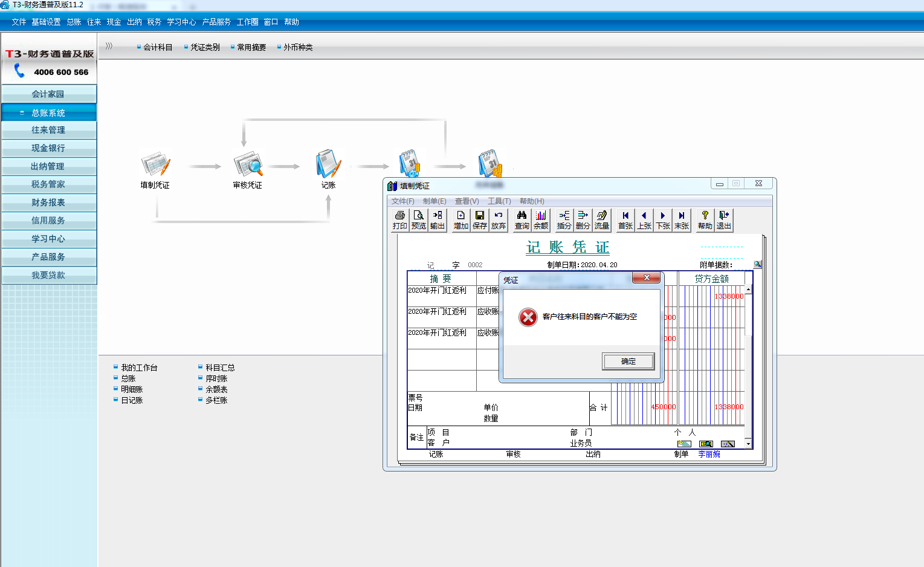The height and width of the screenshot is (567, 924).
Task: Open 制单(E) menu in voucher window
Action: [435, 201]
